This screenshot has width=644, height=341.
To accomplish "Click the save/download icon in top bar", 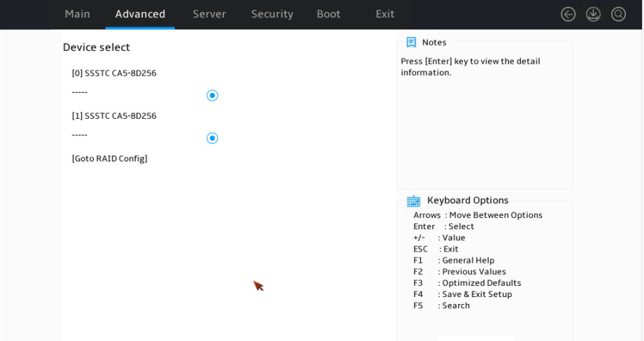I will 593,15.
